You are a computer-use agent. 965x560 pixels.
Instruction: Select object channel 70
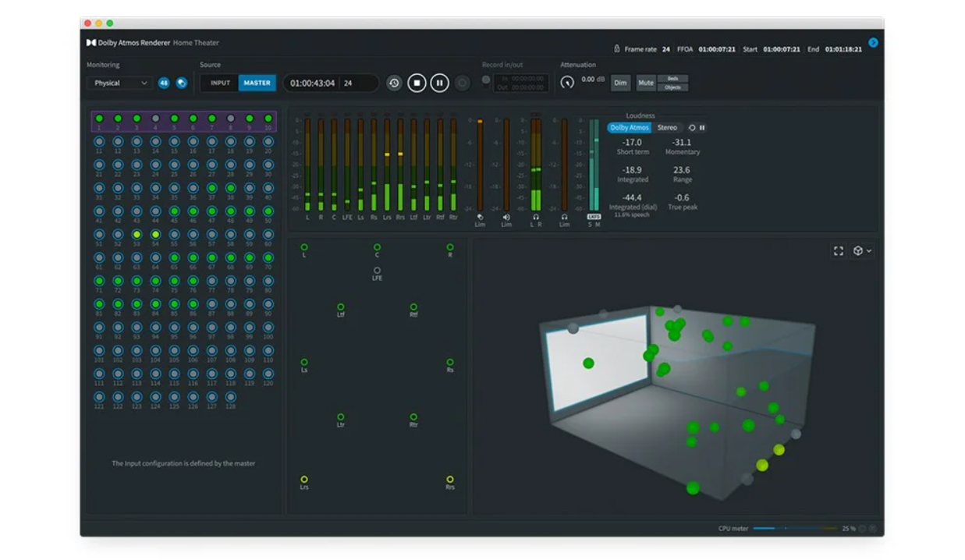268,257
